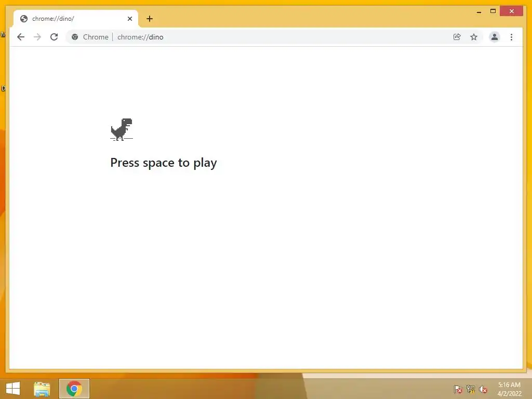Screen dimensions: 532x399
Task: Open the profile avatar menu
Action: [495, 37]
